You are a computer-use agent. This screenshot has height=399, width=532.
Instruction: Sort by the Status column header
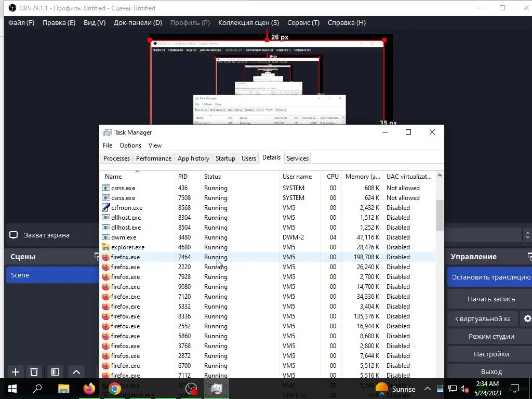pos(240,177)
